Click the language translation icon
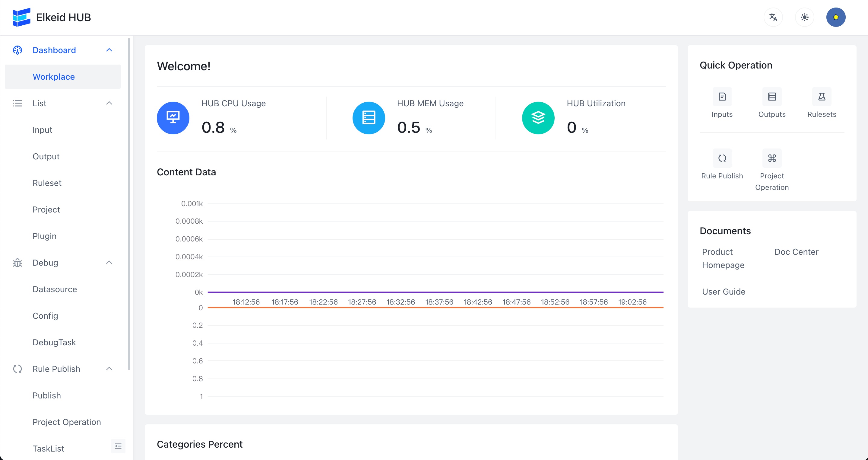The image size is (868, 460). click(x=773, y=17)
